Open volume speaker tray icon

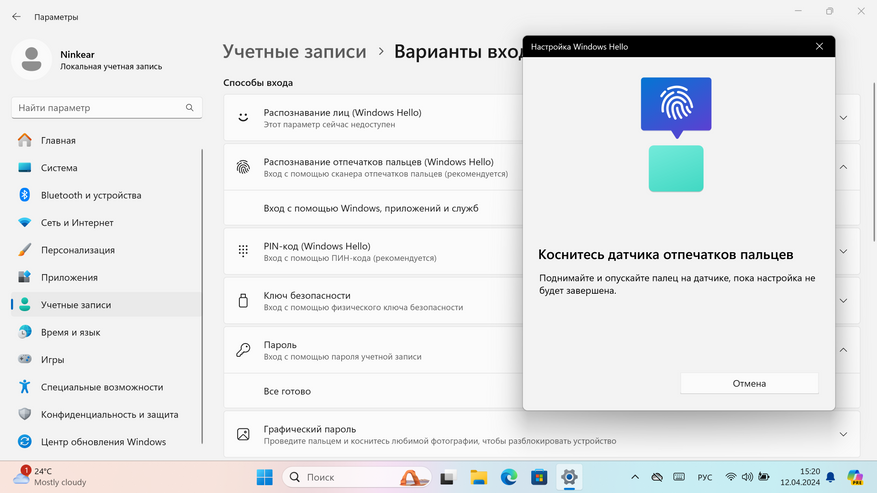coord(747,477)
